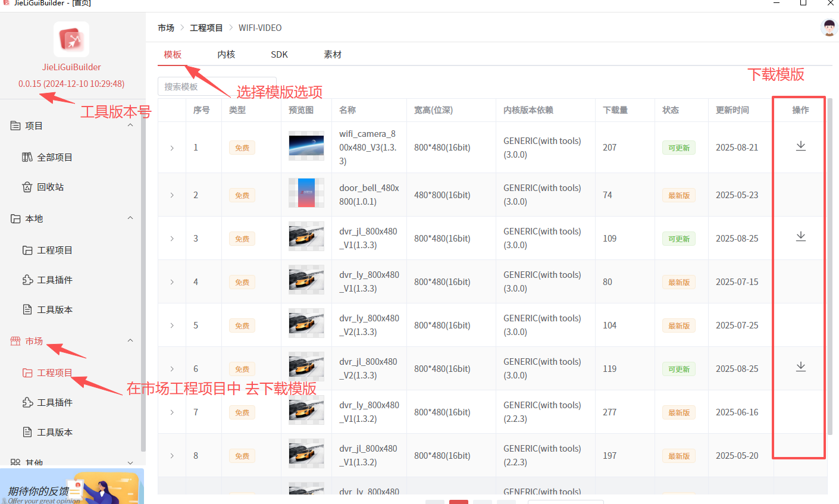
Task: Switch to the SDK tab
Action: click(279, 54)
